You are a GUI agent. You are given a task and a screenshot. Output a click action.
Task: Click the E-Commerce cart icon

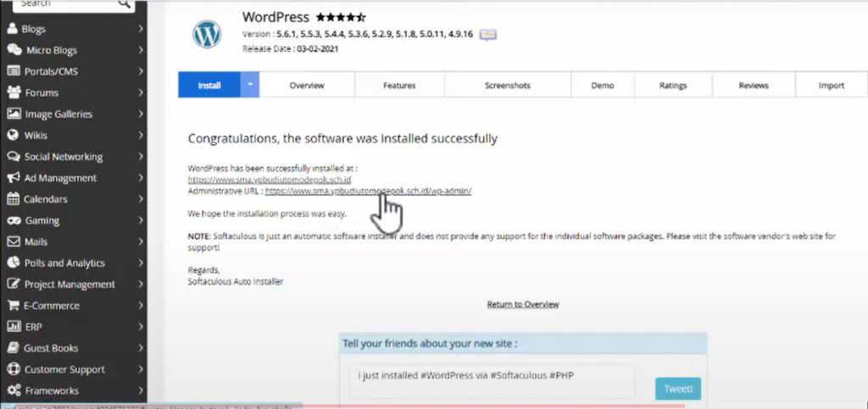click(14, 305)
